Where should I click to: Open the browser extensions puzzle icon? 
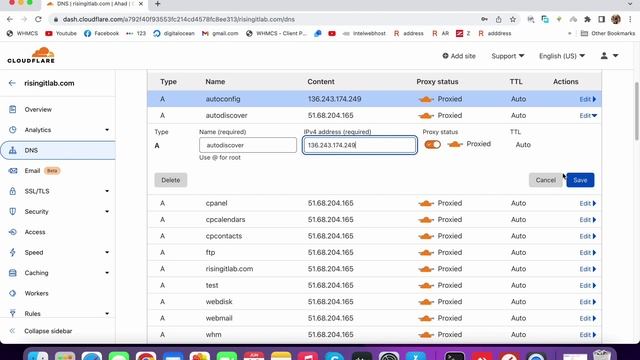(587, 19)
